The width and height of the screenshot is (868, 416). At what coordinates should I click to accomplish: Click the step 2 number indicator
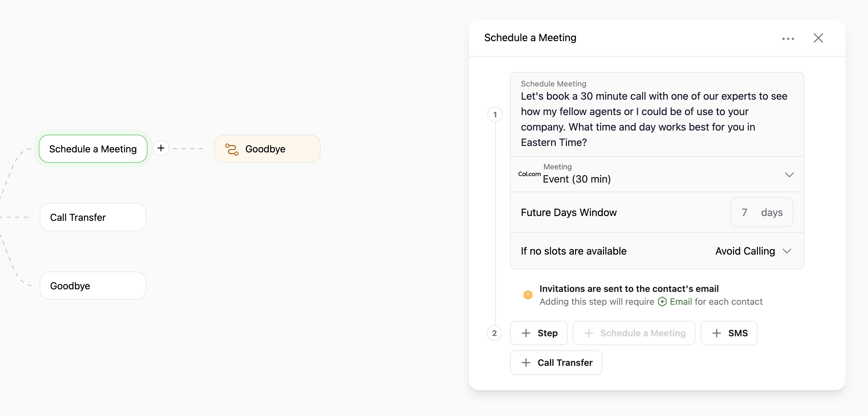click(x=495, y=333)
